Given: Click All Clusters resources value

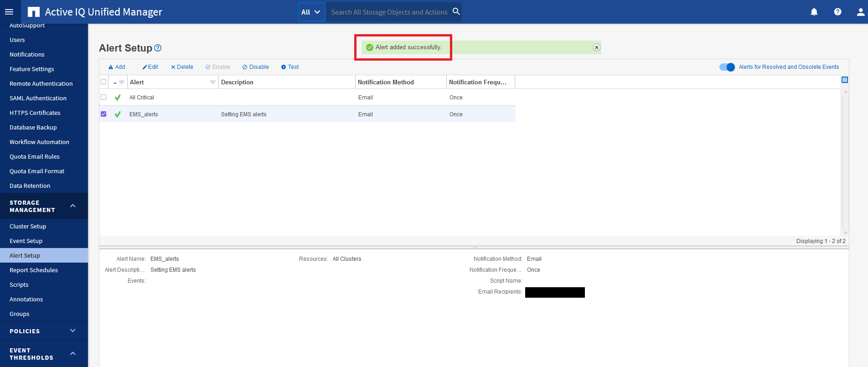Looking at the screenshot, I should click(347, 259).
